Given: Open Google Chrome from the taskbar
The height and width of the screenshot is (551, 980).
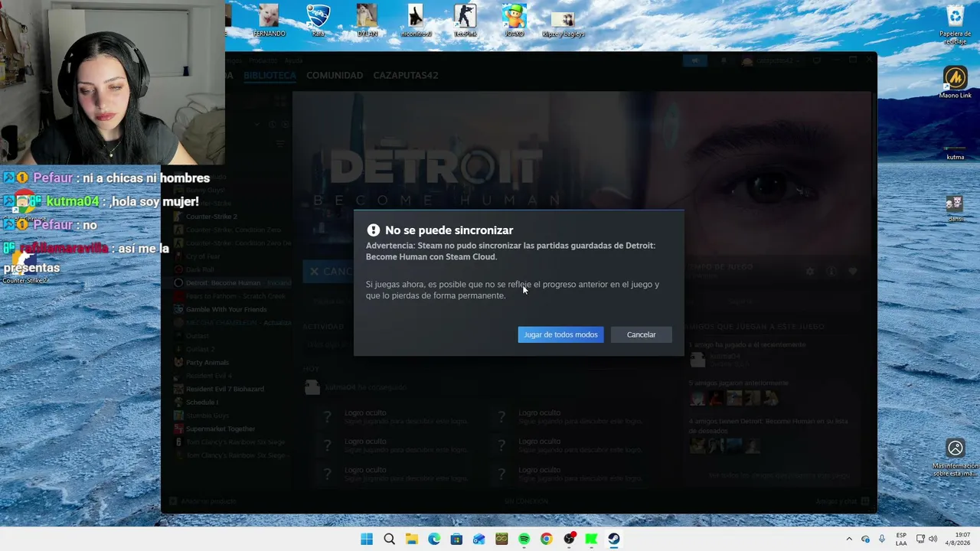Looking at the screenshot, I should pos(546,539).
